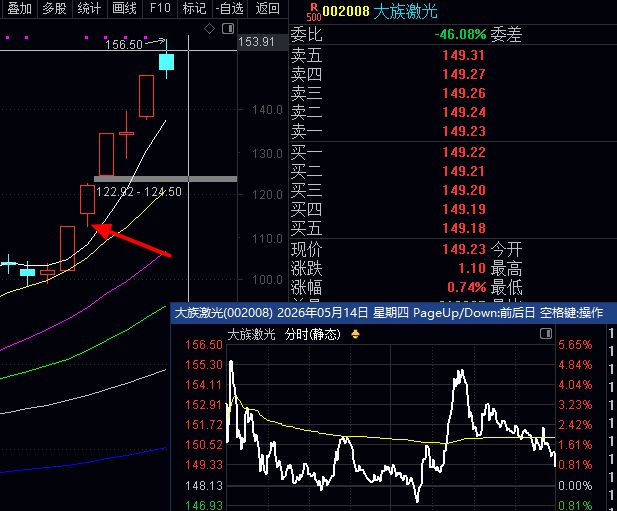Click the 今开 label

click(x=506, y=249)
